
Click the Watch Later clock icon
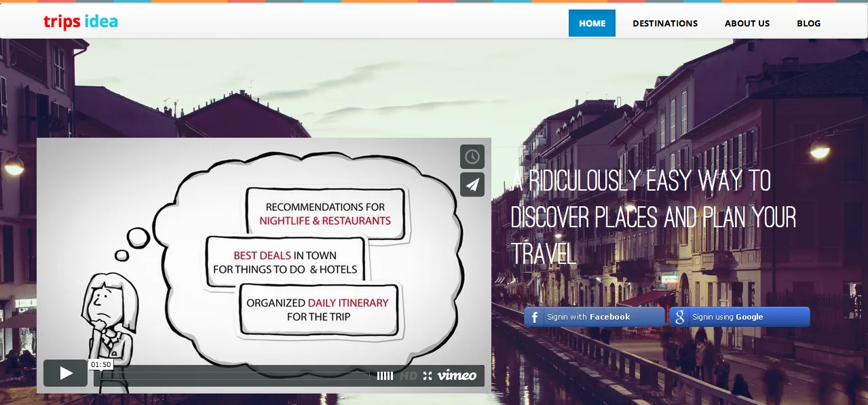pos(472,157)
